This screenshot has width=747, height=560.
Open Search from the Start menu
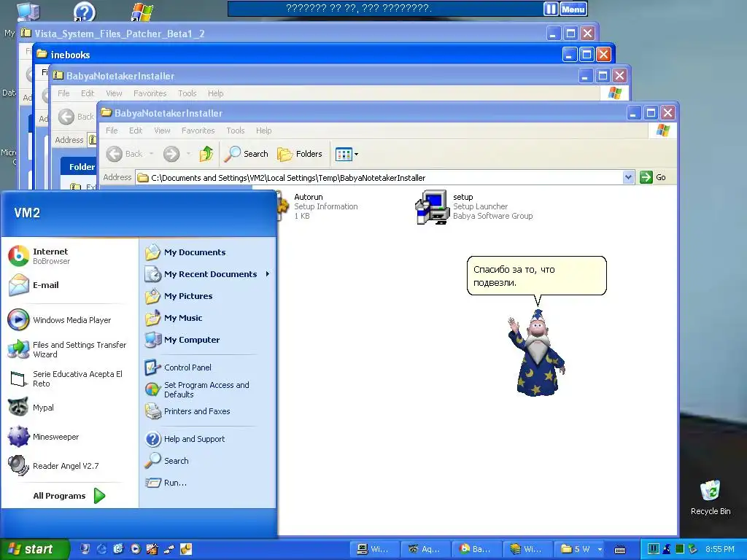click(208, 461)
